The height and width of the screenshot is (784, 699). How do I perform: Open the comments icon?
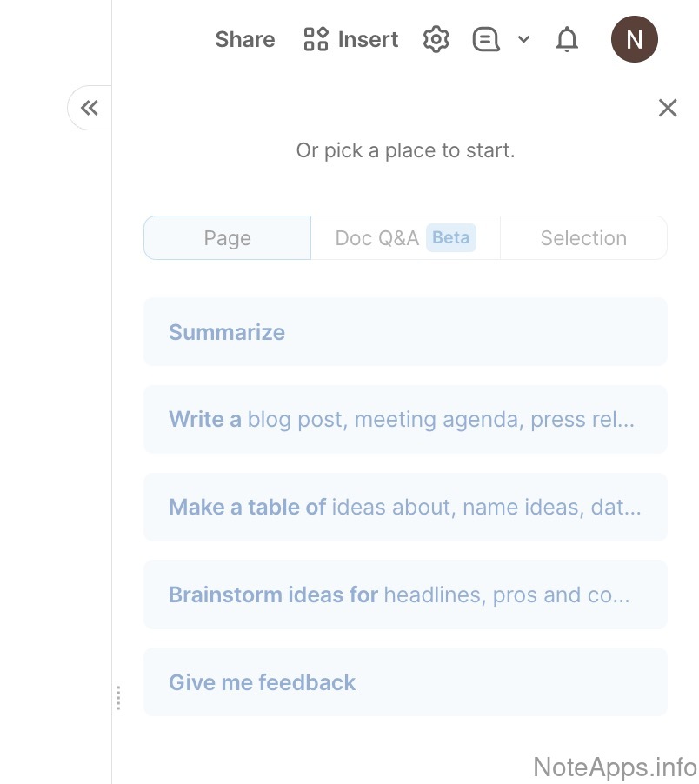click(486, 39)
